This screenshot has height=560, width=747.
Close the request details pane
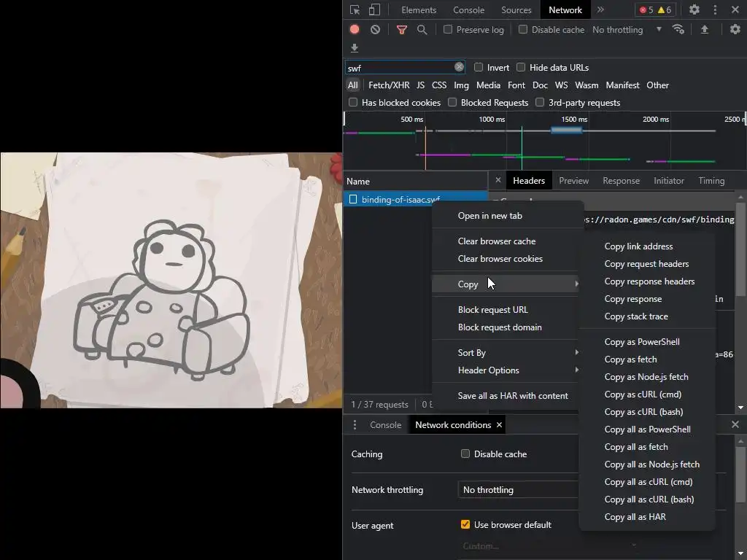[x=498, y=180]
